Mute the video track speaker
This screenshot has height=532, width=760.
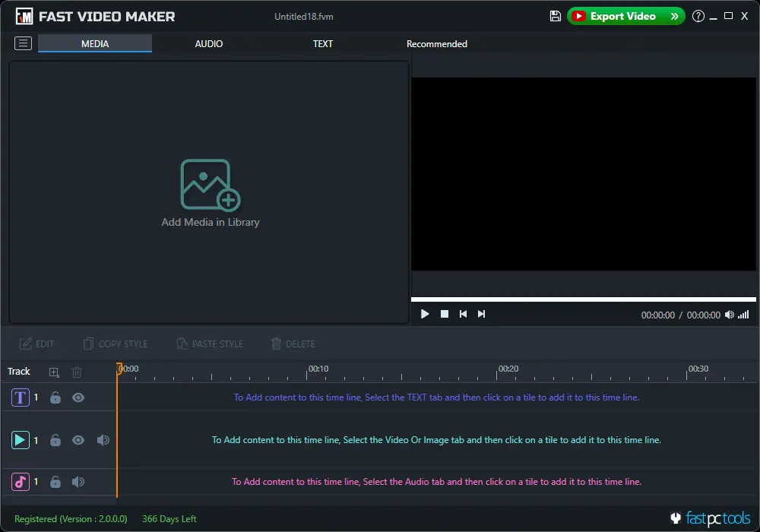click(x=103, y=440)
